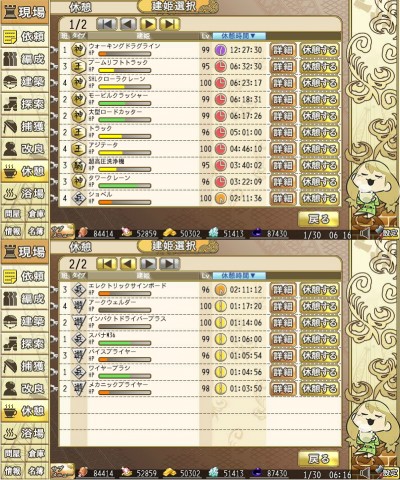Click the orange clock icon for ショベル
The width and height of the screenshot is (400, 480).
click(x=220, y=198)
